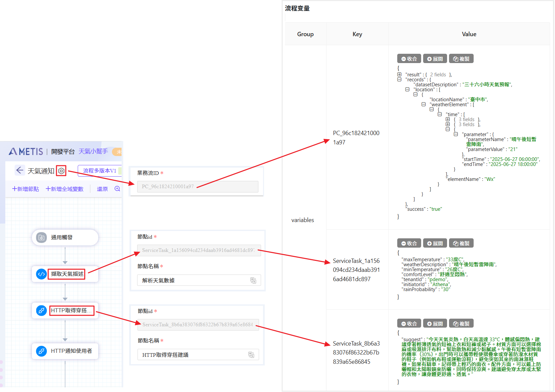Expand the "result" JSON node
The image size is (555, 392).
(x=399, y=74)
